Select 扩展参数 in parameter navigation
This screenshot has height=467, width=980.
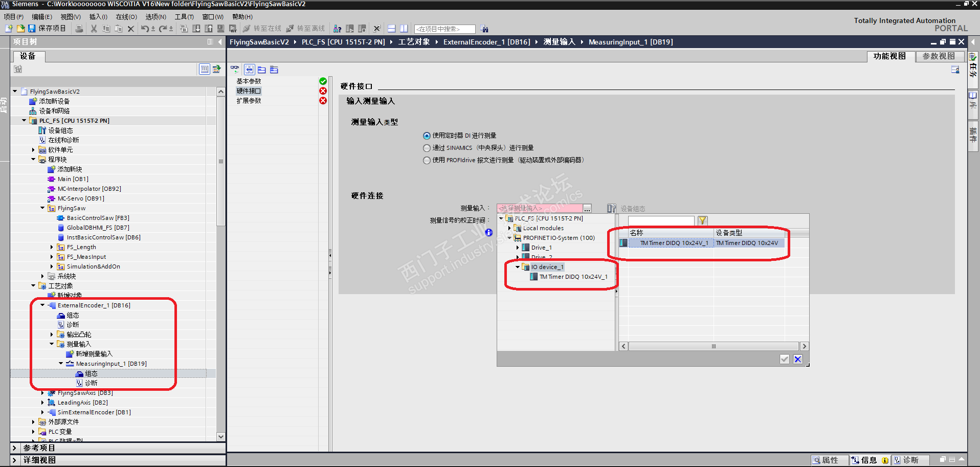249,101
